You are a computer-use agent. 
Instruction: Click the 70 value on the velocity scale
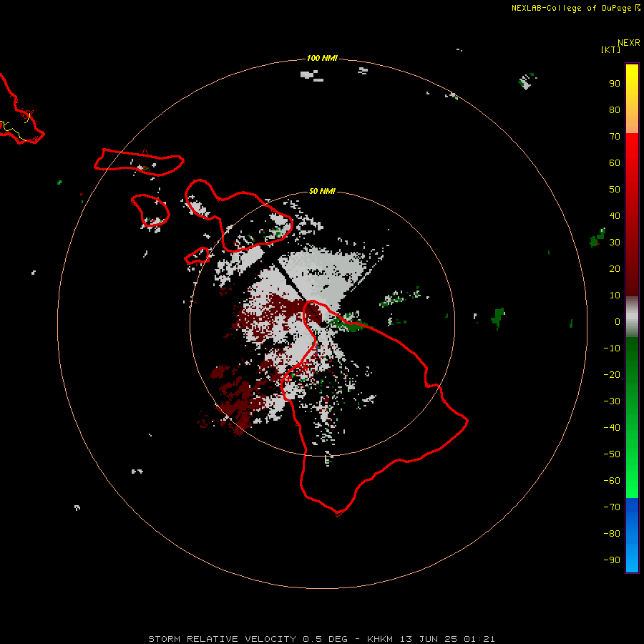click(x=615, y=137)
